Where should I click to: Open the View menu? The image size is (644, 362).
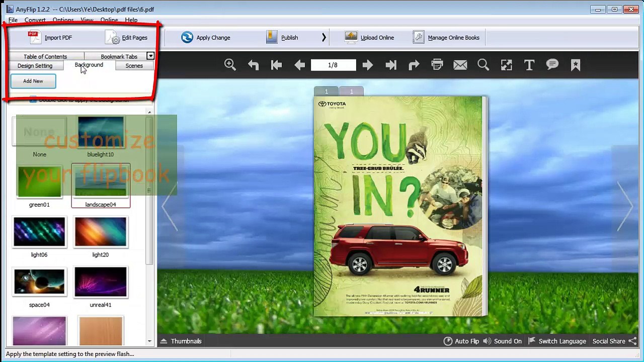point(87,20)
